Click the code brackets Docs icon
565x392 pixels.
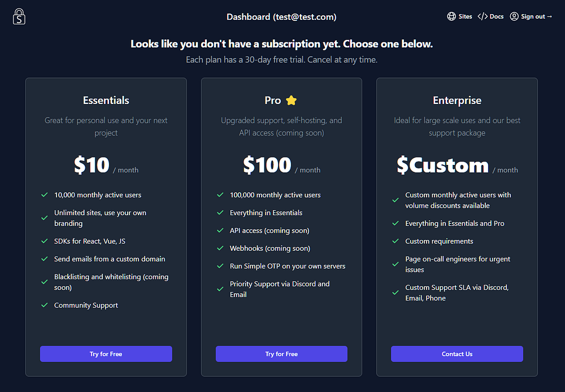pos(483,16)
